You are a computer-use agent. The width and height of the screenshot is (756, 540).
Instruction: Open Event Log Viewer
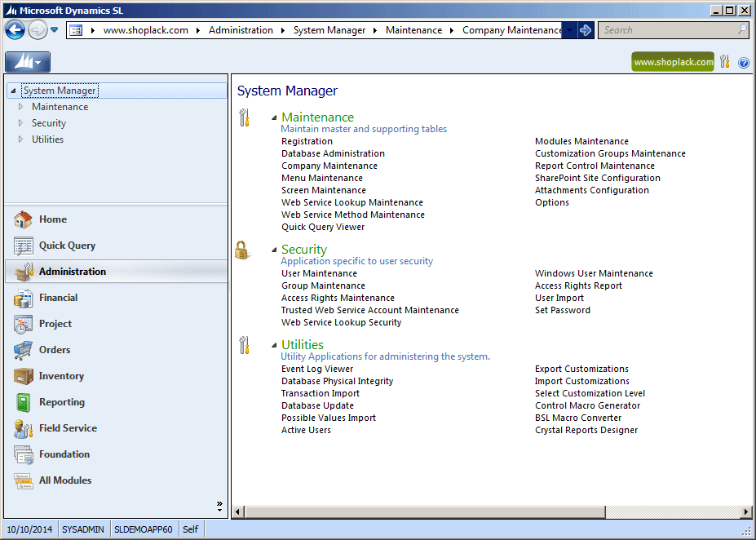click(x=316, y=369)
